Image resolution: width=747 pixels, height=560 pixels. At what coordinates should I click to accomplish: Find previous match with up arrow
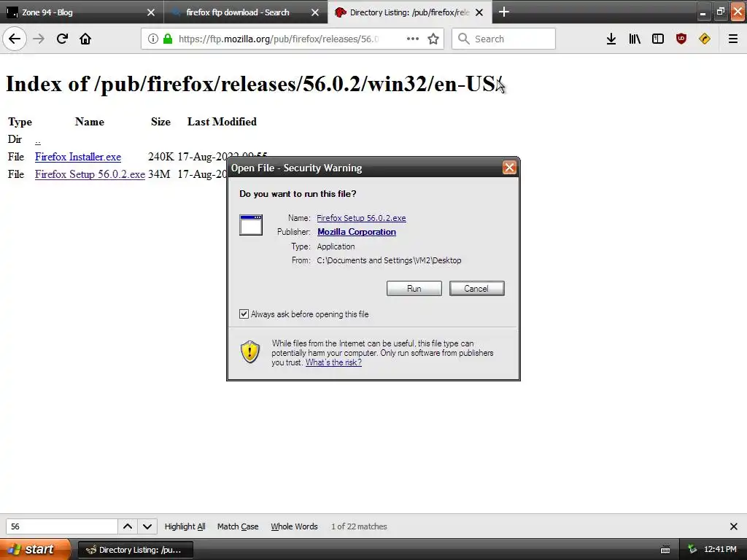point(128,526)
